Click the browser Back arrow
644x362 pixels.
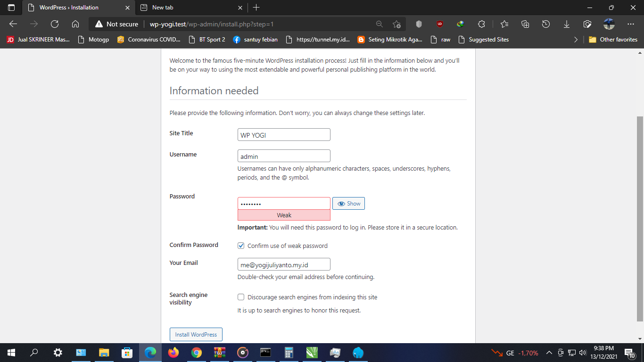(x=13, y=24)
